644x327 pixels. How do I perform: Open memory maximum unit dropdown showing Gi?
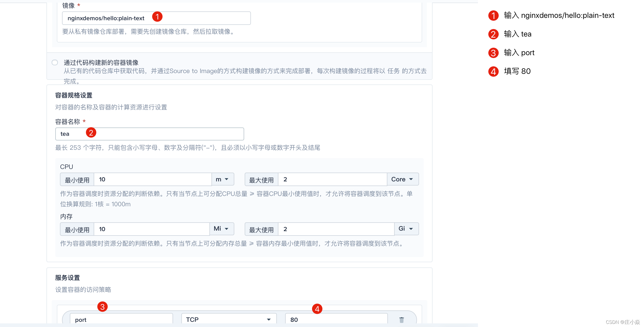click(406, 229)
